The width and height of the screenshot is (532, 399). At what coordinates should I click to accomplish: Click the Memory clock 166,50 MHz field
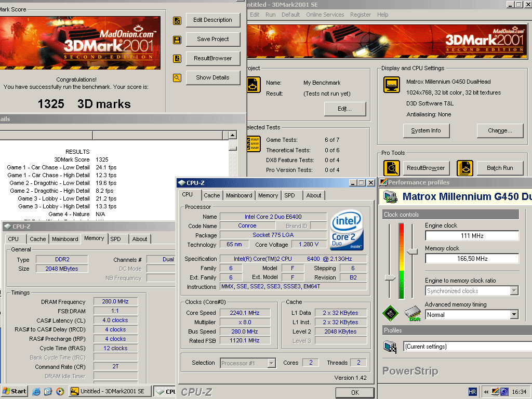point(472,259)
